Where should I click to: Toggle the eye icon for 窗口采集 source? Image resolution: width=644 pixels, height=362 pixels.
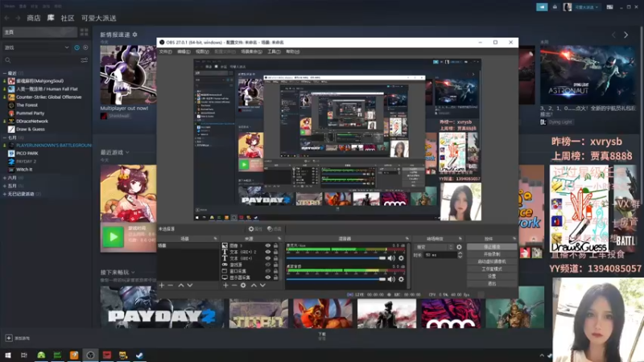pyautogui.click(x=268, y=271)
